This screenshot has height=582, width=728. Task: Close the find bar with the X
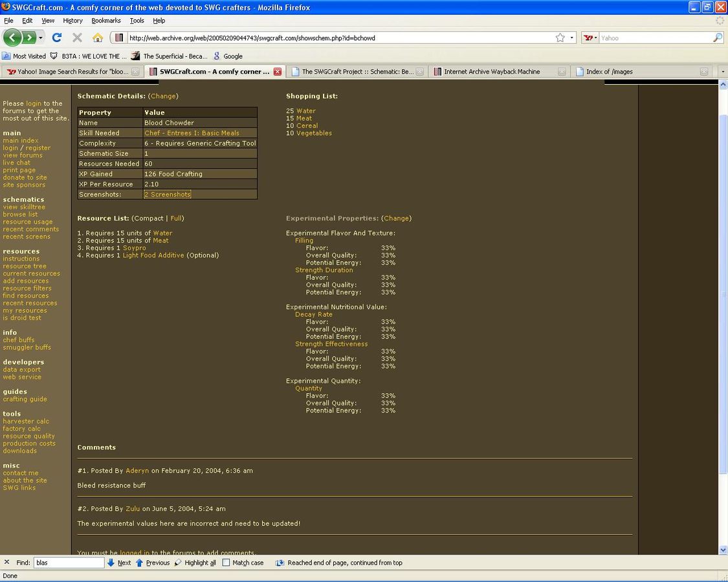coord(7,563)
